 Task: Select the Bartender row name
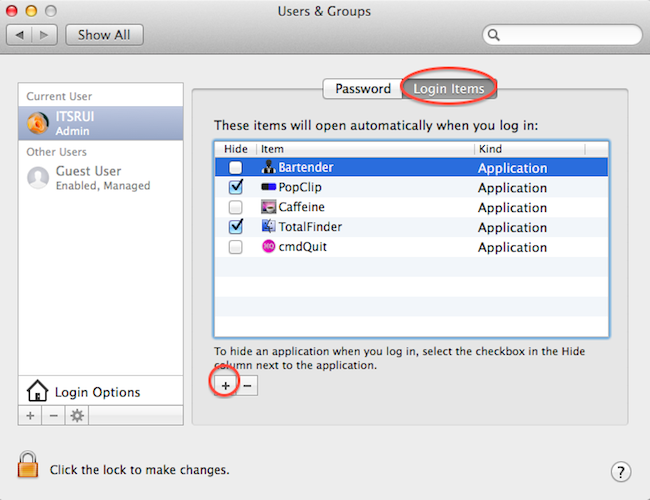click(306, 167)
